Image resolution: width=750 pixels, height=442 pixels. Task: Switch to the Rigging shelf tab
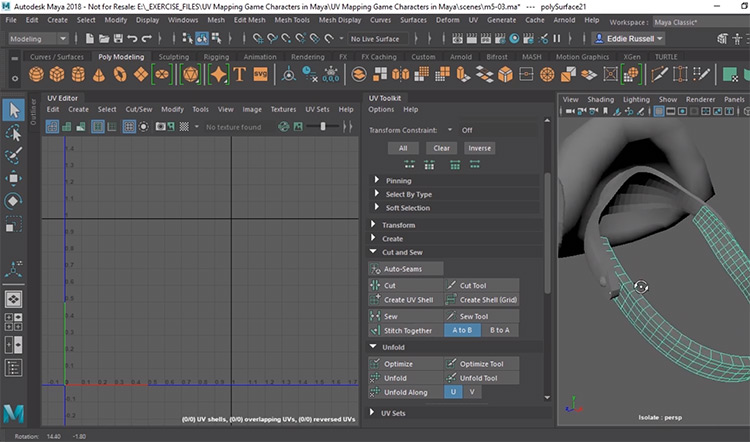[216, 56]
